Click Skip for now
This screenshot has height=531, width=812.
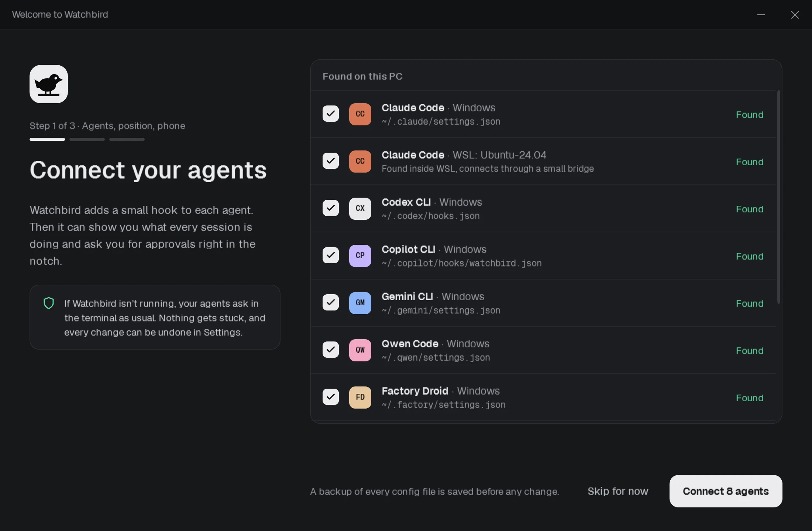coord(618,491)
